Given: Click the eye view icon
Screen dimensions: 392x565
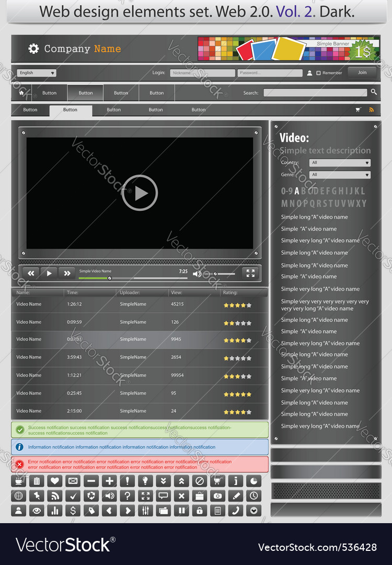Looking at the screenshot, I should [x=37, y=510].
